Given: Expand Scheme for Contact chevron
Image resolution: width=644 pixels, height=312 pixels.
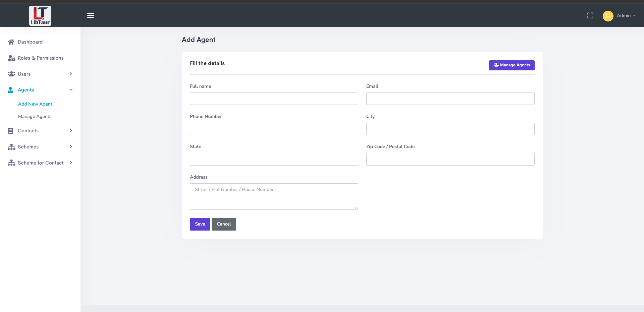Looking at the screenshot, I should coord(71,163).
